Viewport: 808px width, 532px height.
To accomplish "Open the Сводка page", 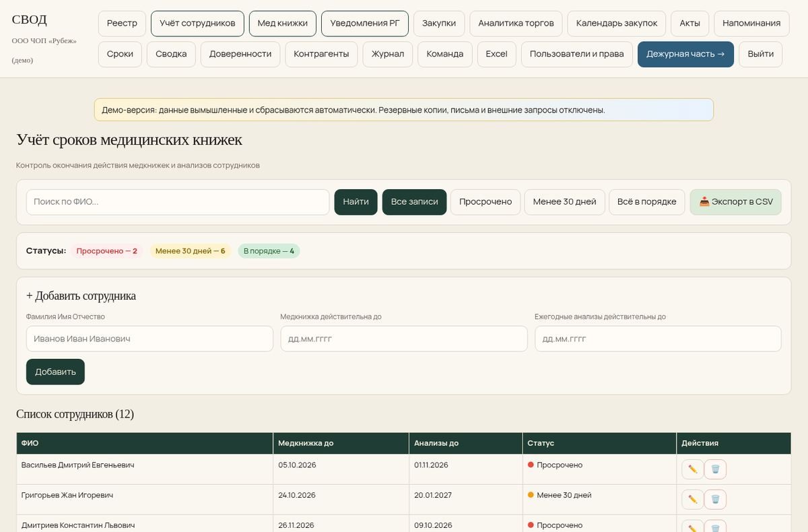I will (x=171, y=55).
